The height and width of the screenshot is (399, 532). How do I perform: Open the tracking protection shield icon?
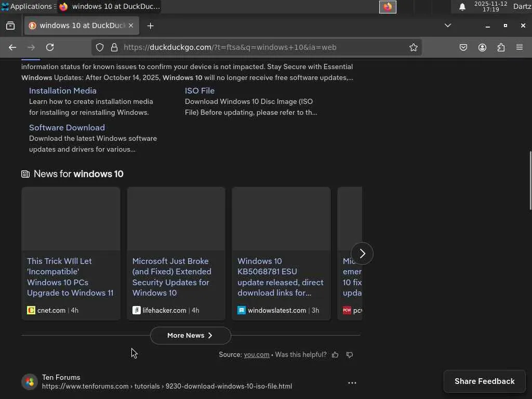[x=99, y=47]
